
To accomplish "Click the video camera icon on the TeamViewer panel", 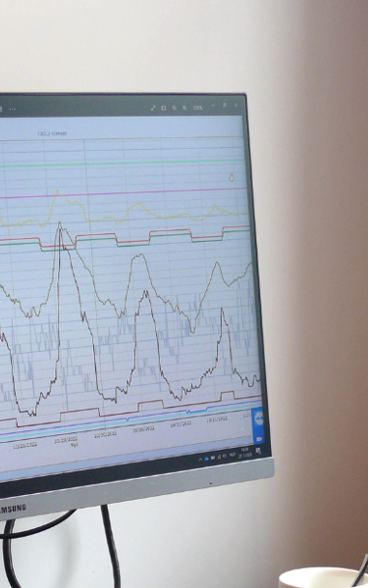I will pyautogui.click(x=259, y=439).
